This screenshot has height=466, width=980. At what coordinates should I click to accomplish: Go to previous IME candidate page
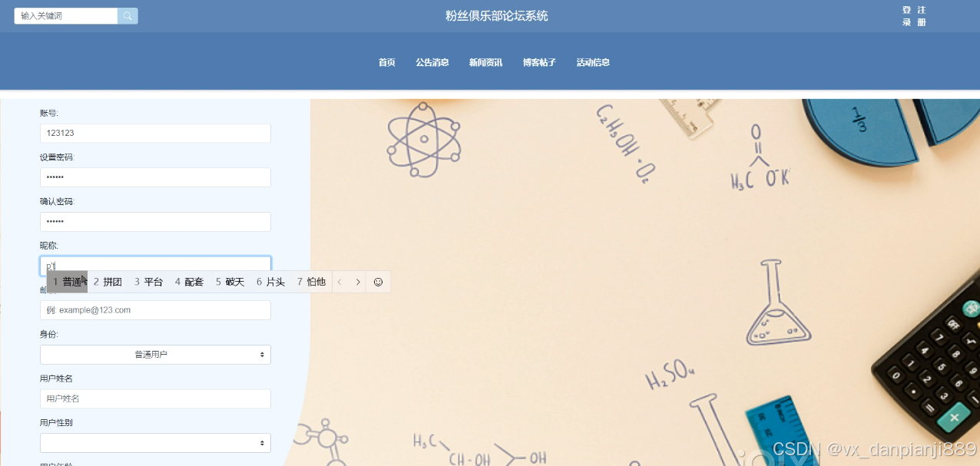pyautogui.click(x=340, y=282)
